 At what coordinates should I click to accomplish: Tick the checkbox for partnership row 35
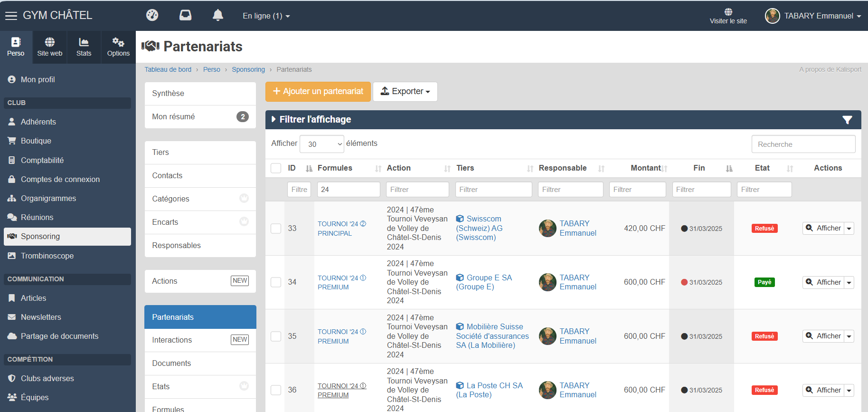tap(276, 336)
